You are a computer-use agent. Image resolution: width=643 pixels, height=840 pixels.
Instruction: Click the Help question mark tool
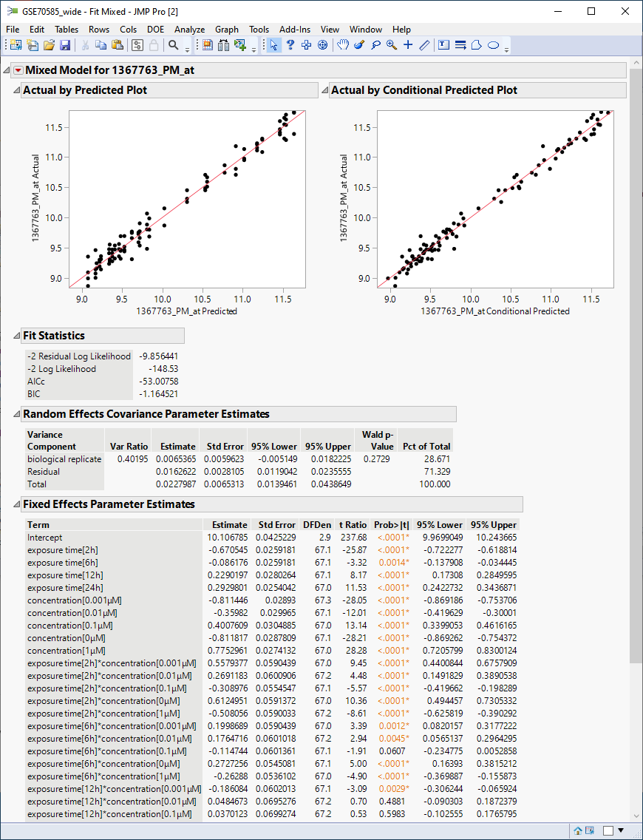coord(290,45)
